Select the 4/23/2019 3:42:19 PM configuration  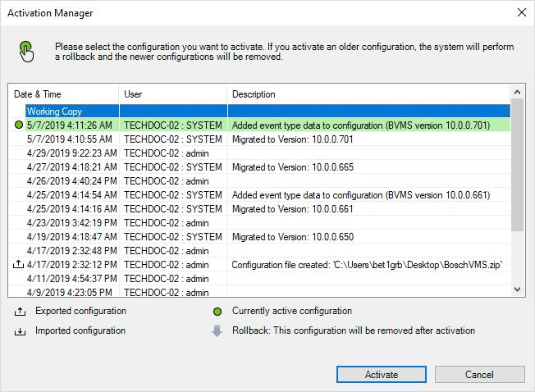(x=259, y=223)
